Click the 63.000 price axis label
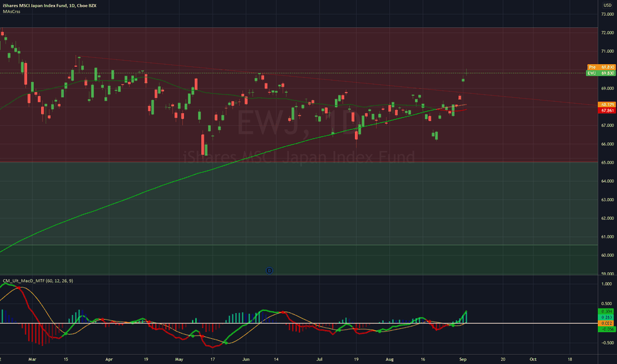Screen dimensions: 617x364 tap(608, 199)
